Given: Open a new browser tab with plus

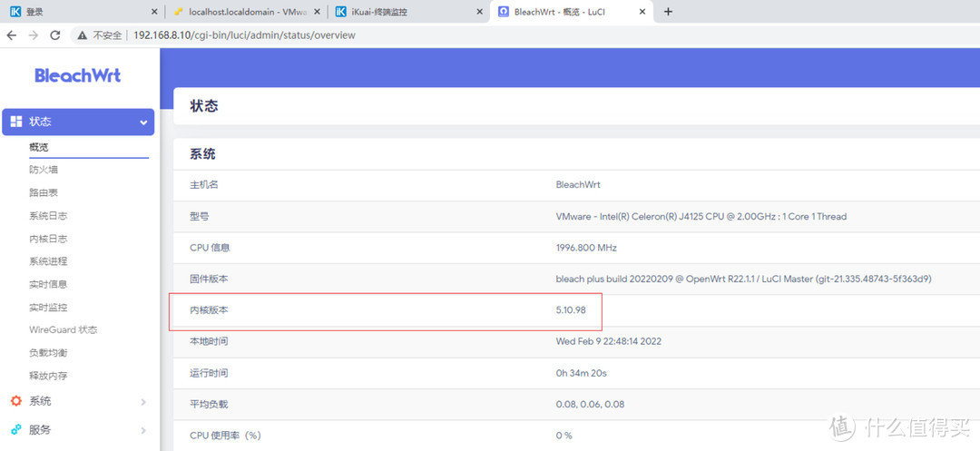Looking at the screenshot, I should (668, 11).
